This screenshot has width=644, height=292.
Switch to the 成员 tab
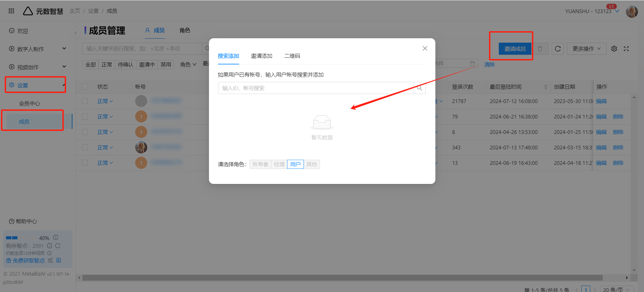click(155, 30)
